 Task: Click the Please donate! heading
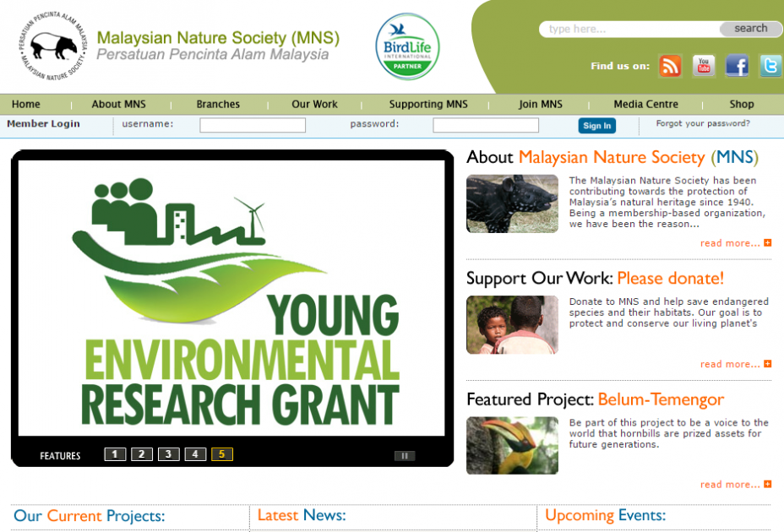[671, 279]
